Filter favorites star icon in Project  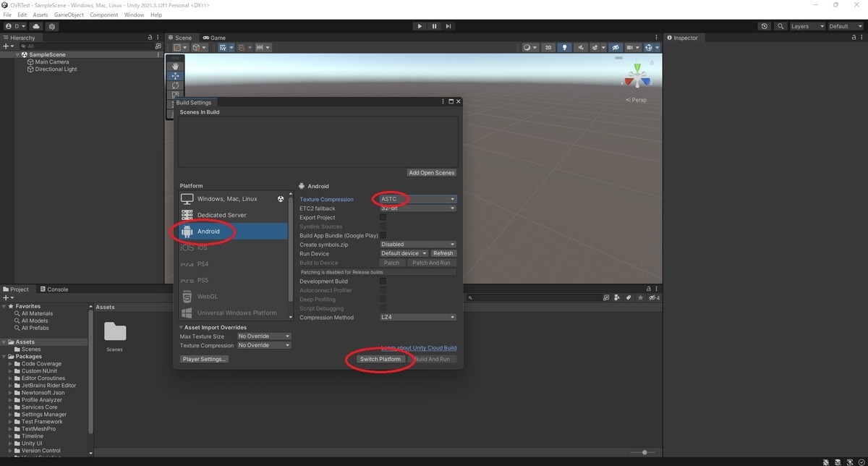[641, 298]
